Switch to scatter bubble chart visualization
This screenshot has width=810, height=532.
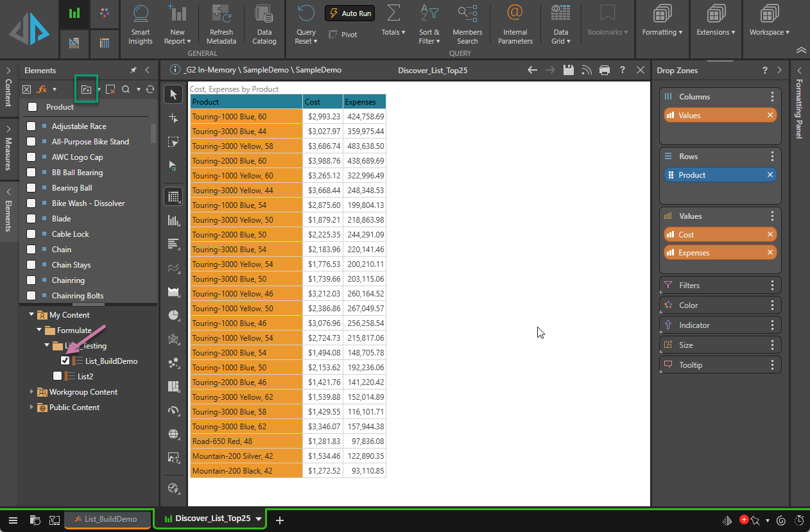[x=173, y=363]
